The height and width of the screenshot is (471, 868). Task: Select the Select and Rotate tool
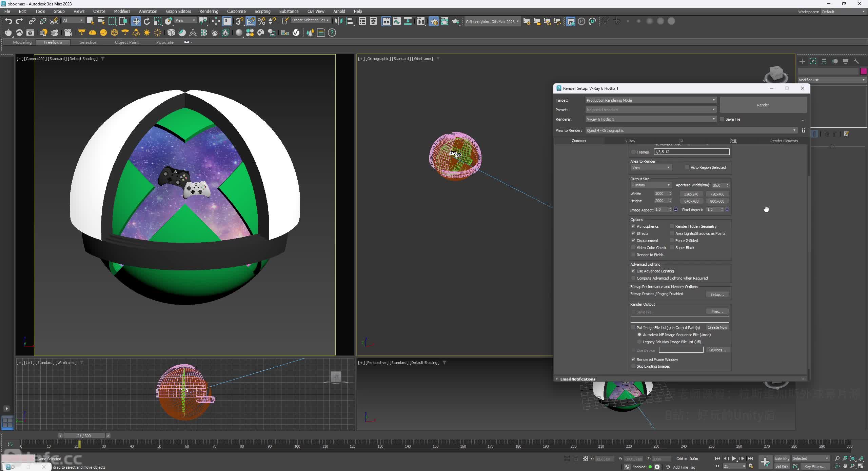click(147, 21)
